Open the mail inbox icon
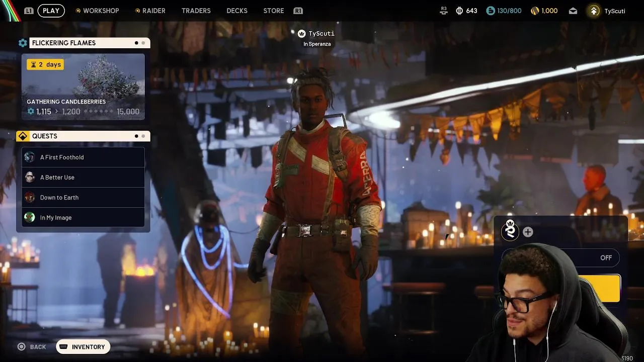 pyautogui.click(x=573, y=11)
